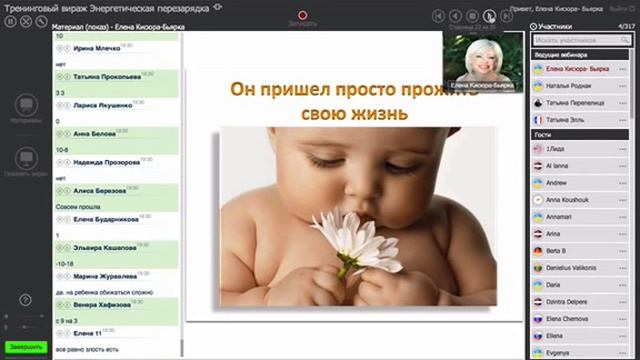Delete Марина Журавлева's chat message
Viewport: 640px width, 360px height.
[x=60, y=276]
